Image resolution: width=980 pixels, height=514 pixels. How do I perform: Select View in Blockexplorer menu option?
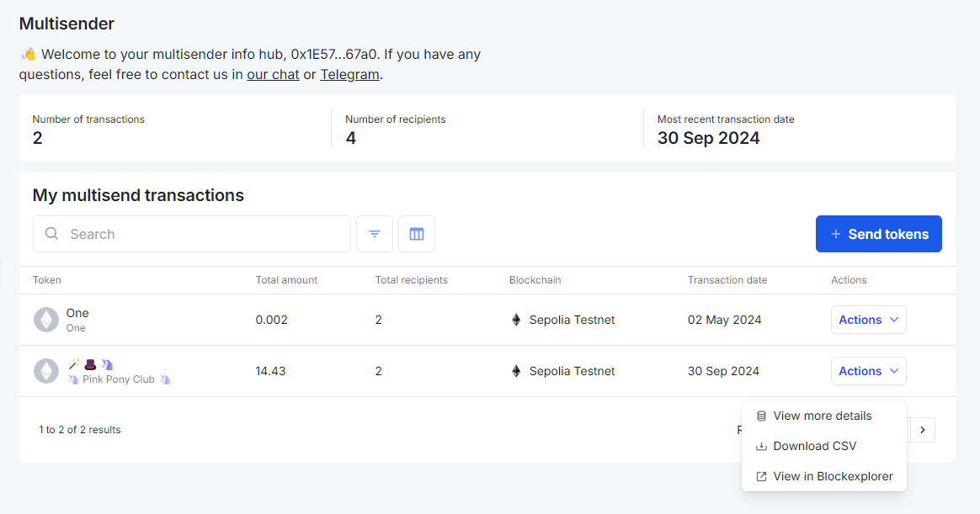click(x=833, y=476)
